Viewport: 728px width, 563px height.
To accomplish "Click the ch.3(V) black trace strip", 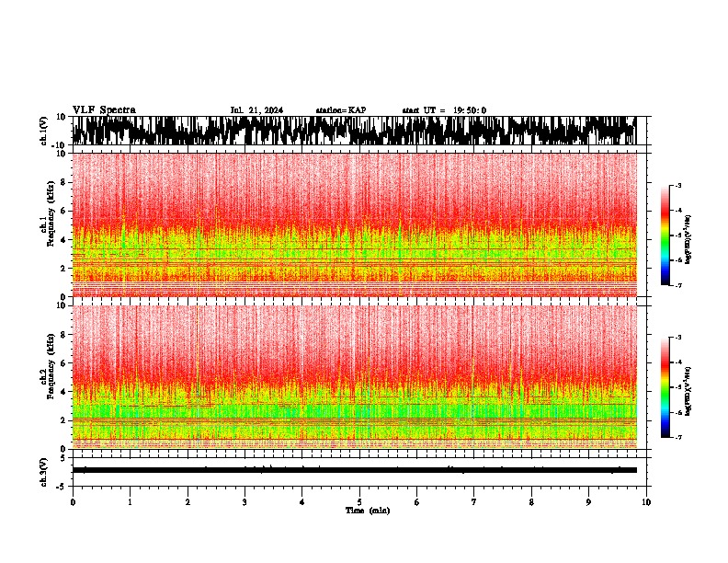I will click(354, 470).
